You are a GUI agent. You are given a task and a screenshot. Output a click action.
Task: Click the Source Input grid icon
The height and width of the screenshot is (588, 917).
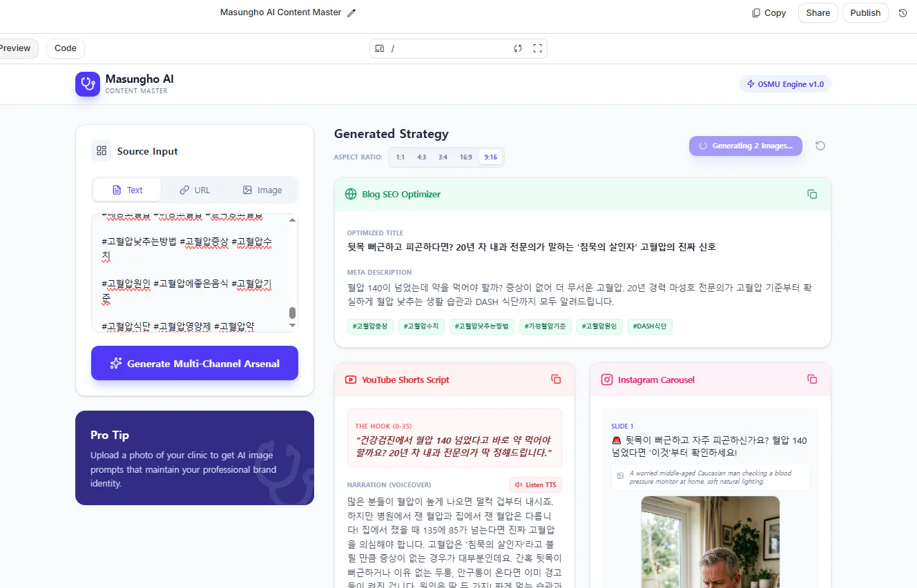[102, 151]
